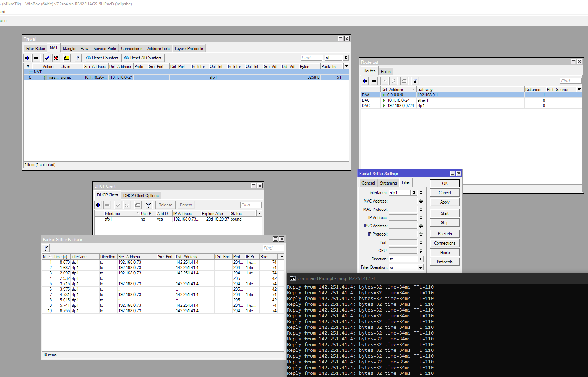This screenshot has width=588, height=377.
Task: Open Connections tab in Firewall
Action: [131, 49]
